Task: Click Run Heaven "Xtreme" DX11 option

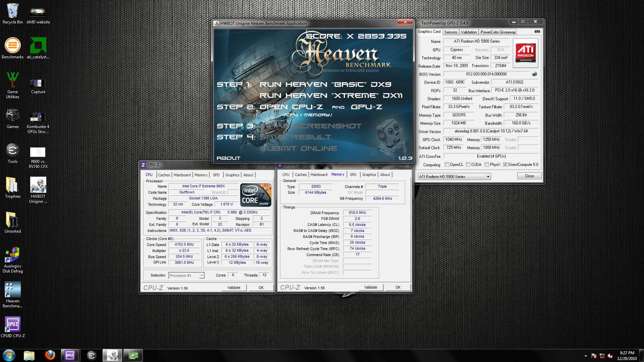Action: [x=331, y=95]
